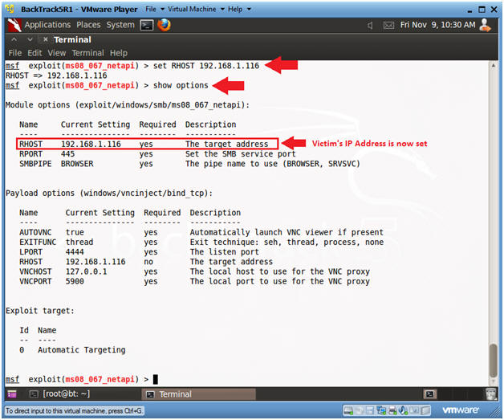Click the '5900' VNCPORT value
The height and width of the screenshot is (420, 504).
[75, 281]
